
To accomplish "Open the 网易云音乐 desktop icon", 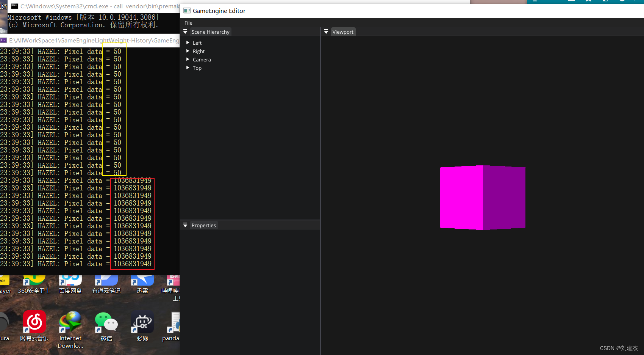I will point(34,326).
